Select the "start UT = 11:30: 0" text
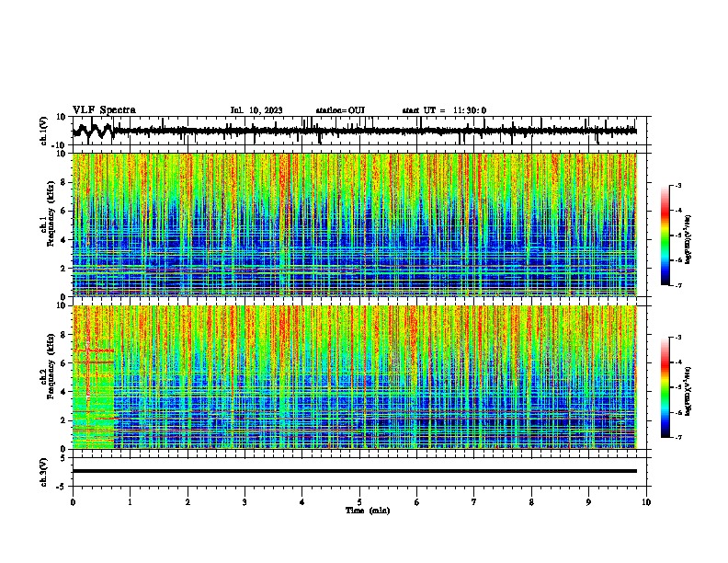The height and width of the screenshot is (563, 728). click(444, 110)
